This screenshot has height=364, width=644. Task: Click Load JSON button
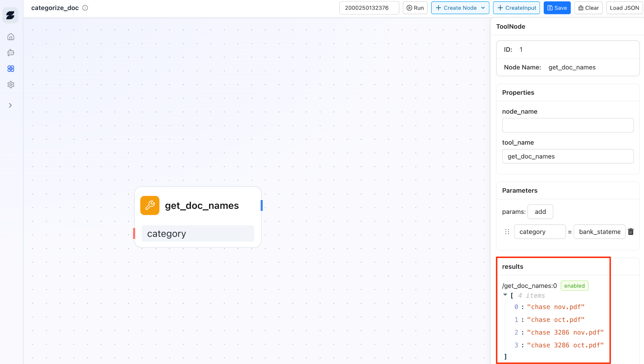click(x=624, y=8)
